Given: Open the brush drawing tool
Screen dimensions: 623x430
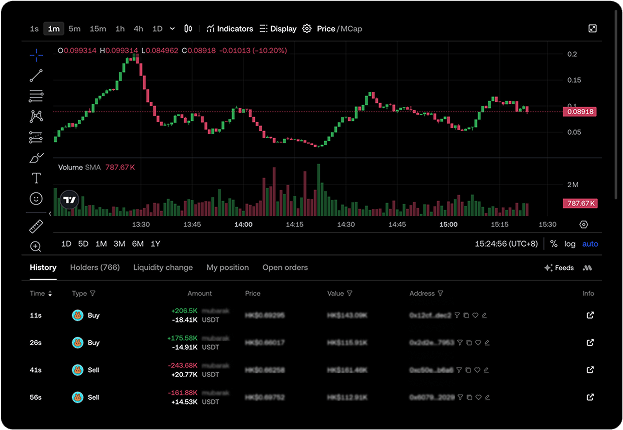Looking at the screenshot, I should click(x=36, y=158).
